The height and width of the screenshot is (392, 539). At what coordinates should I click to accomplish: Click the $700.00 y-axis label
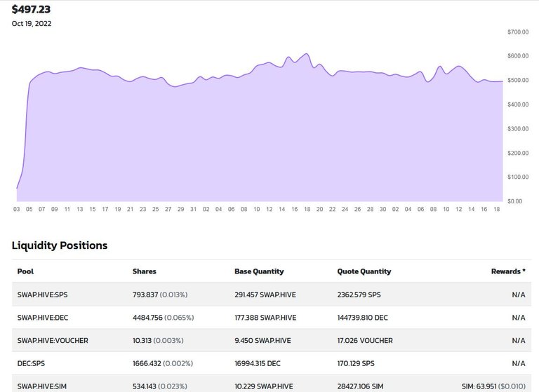(518, 32)
